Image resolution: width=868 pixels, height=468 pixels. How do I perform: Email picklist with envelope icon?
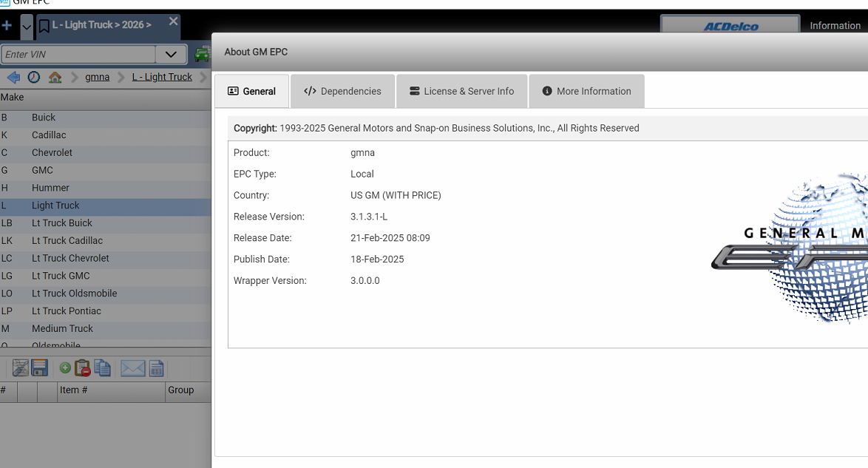(x=133, y=368)
